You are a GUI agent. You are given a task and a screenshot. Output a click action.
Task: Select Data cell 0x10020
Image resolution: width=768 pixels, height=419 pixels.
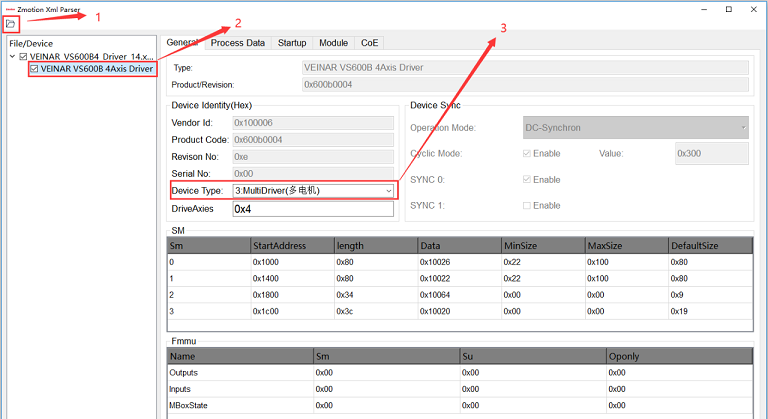pyautogui.click(x=459, y=311)
